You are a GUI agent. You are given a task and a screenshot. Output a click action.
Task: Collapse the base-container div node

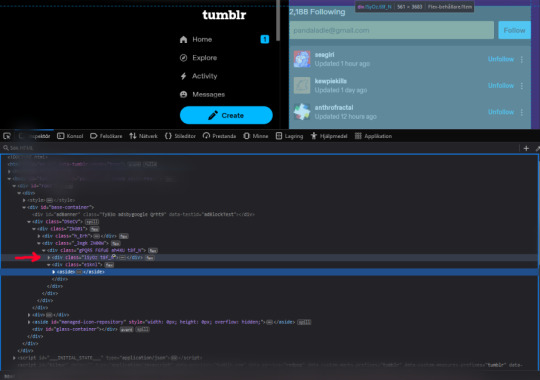click(24, 207)
